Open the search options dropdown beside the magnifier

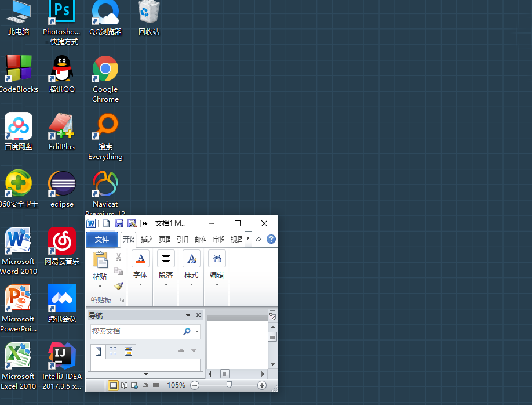click(x=197, y=331)
